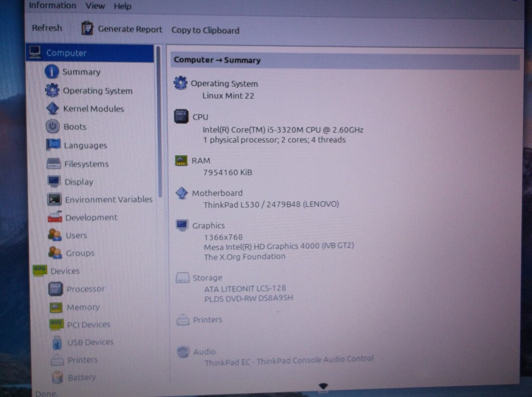
Task: Select USB Devices entry
Action: coord(91,342)
